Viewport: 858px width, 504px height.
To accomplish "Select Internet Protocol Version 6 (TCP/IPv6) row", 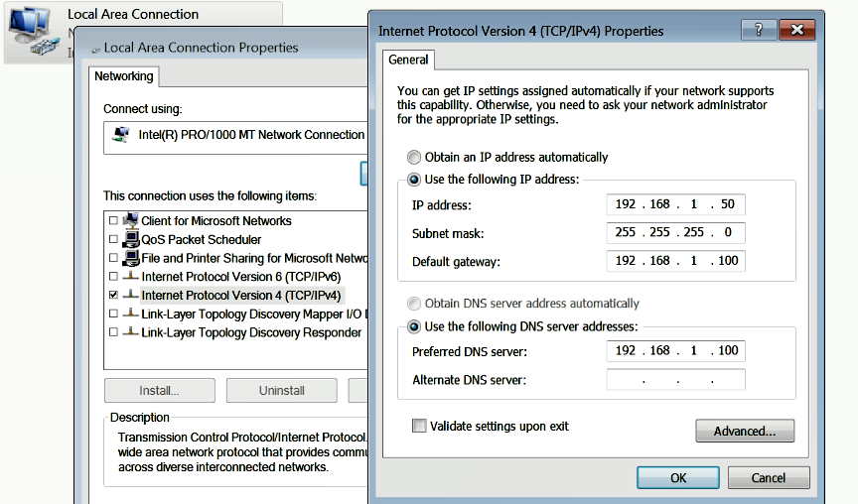I will [240, 277].
